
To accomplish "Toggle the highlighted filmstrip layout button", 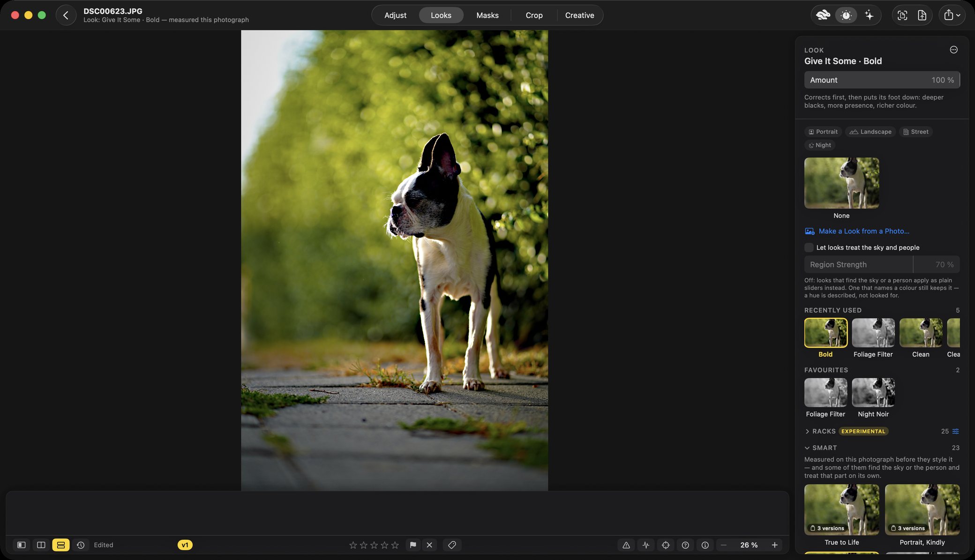I will click(61, 545).
